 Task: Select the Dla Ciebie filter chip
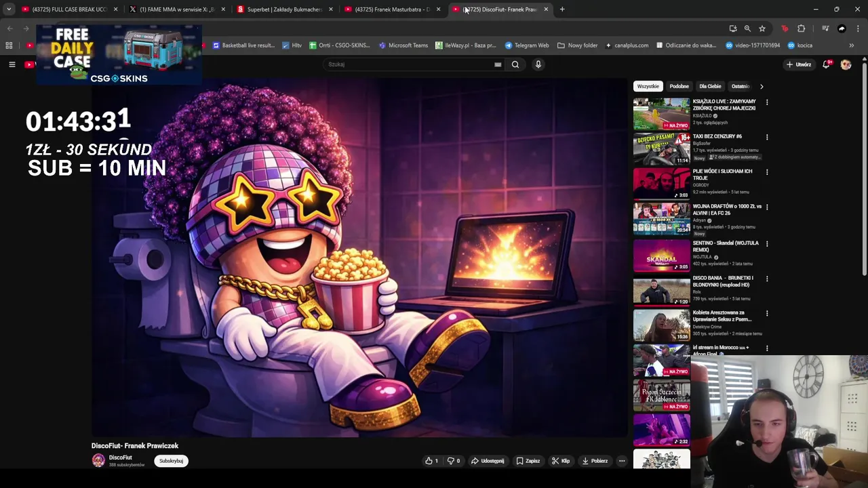(x=710, y=86)
